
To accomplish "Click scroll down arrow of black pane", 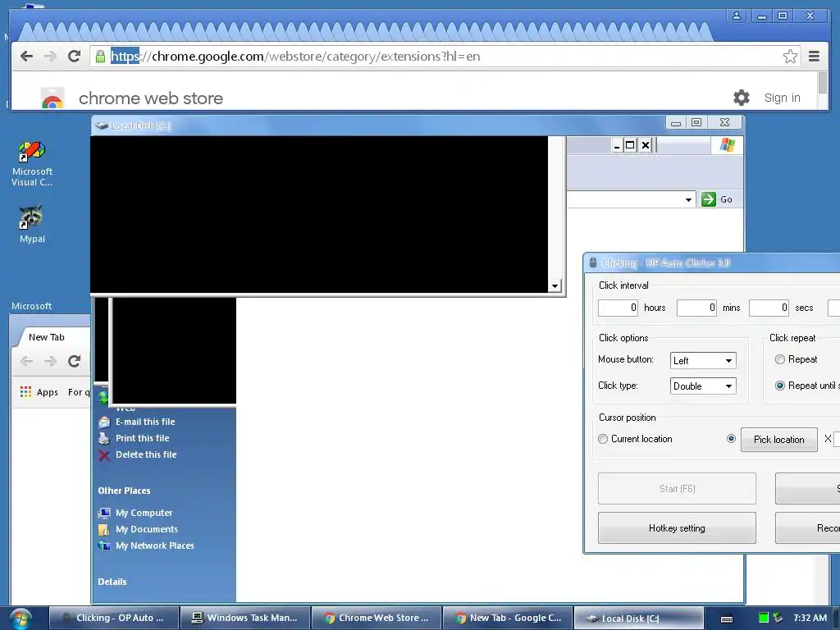I will click(x=555, y=286).
